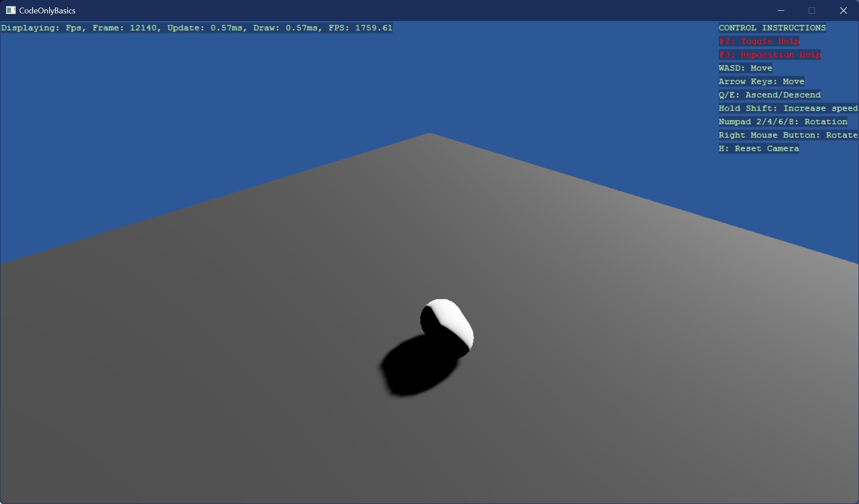Select the 'Arrow Keys: Move' instruction text

762,81
